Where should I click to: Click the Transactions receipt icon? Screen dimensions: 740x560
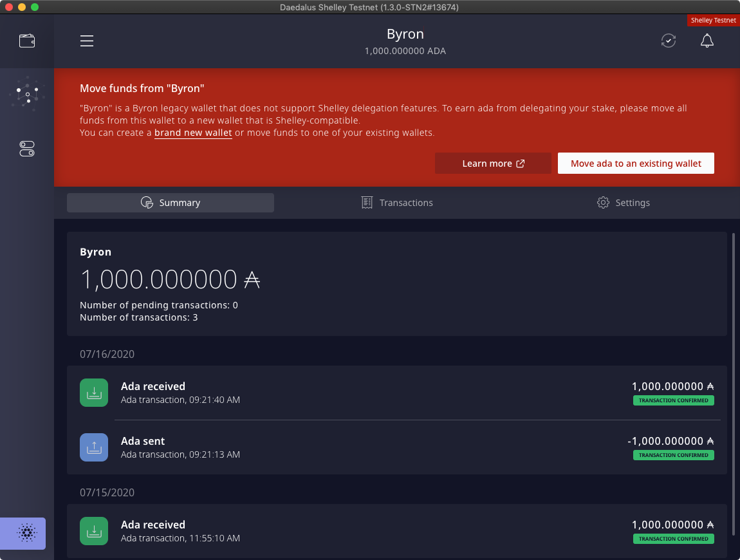coord(367,203)
